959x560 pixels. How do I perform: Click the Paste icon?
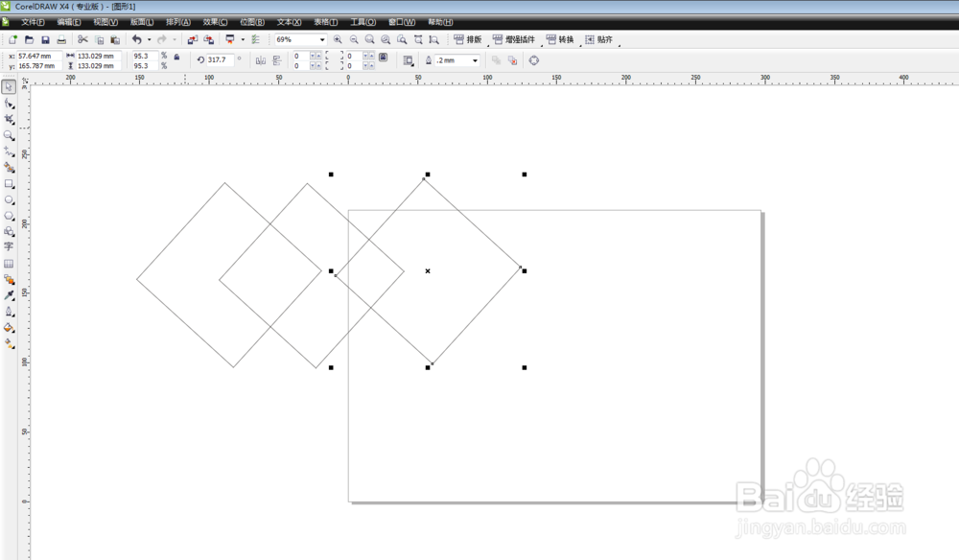(115, 39)
